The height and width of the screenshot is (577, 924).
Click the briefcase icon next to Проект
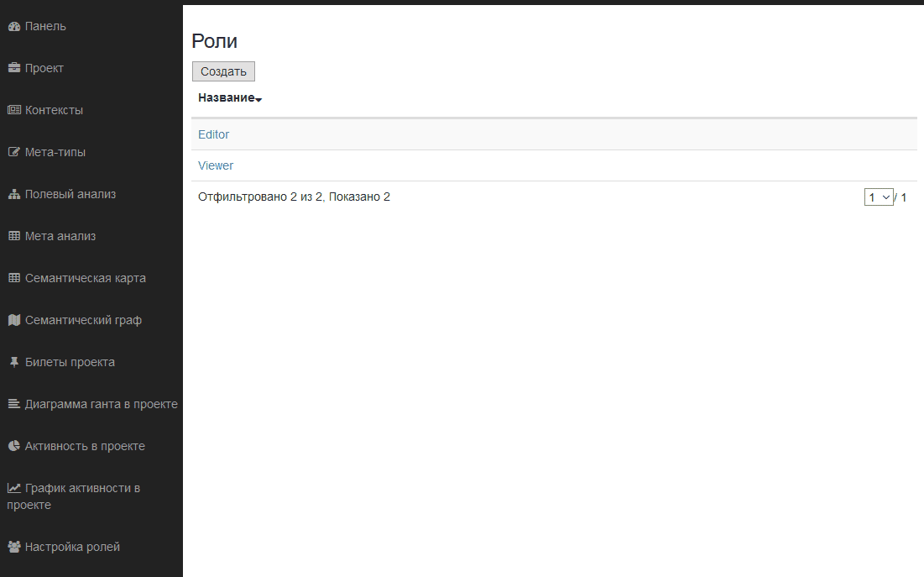14,69
